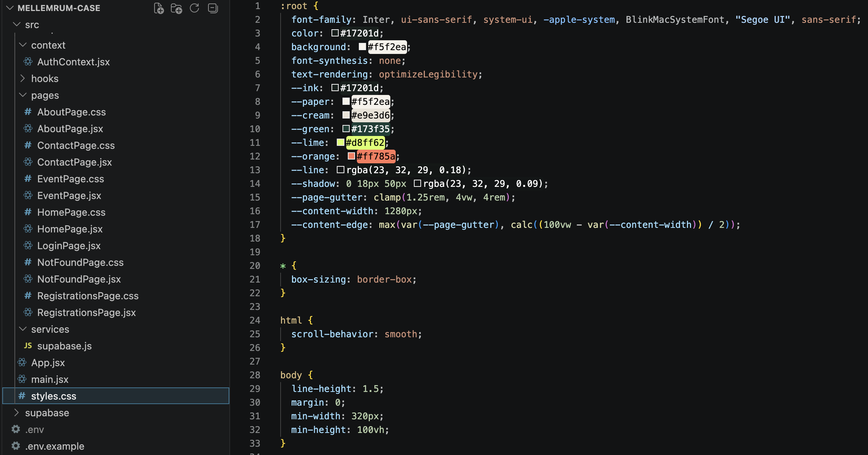Open EventPage.css in the explorer
The image size is (868, 455).
[x=71, y=179]
